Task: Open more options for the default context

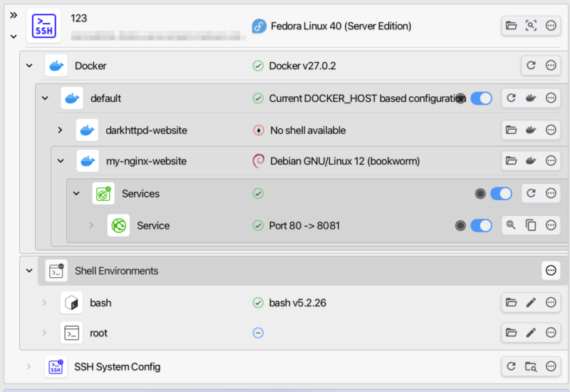Action: [x=551, y=98]
